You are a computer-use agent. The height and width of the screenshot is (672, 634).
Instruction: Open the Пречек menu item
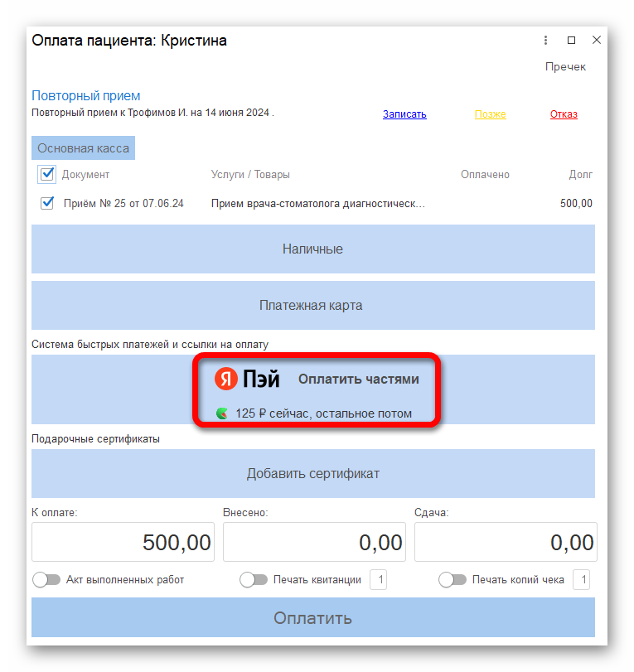565,67
